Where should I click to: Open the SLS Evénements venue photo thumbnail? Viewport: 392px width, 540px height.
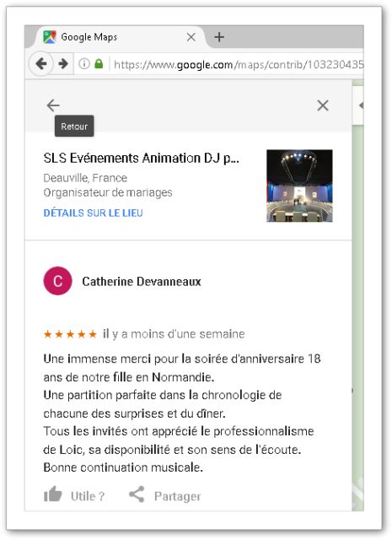point(299,186)
